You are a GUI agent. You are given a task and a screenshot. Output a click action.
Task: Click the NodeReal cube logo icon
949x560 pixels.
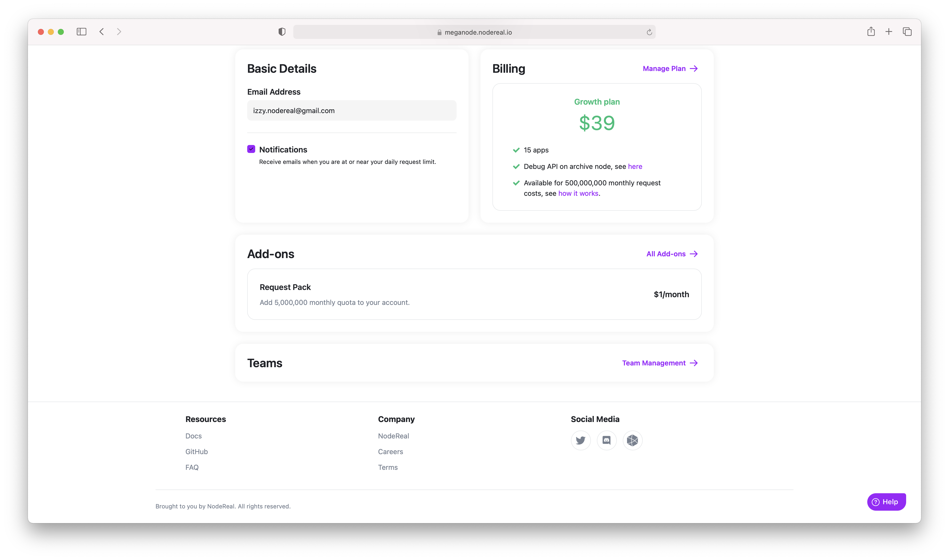[632, 440]
